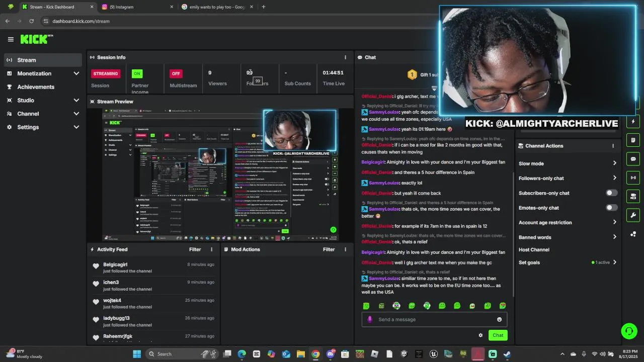The height and width of the screenshot is (362, 644).
Task: Open the Kick hamburger menu
Action: coord(11,39)
